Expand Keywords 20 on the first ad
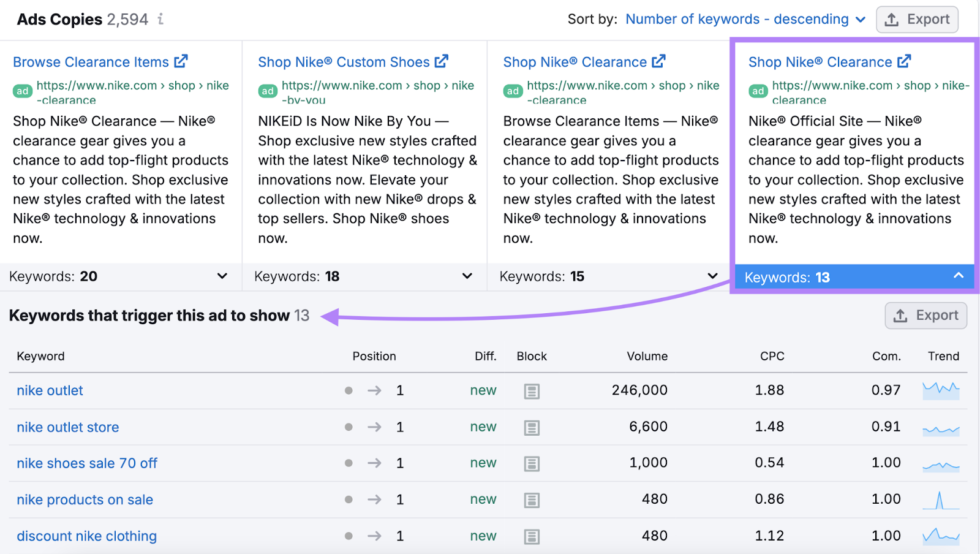Image resolution: width=980 pixels, height=554 pixels. click(x=221, y=276)
